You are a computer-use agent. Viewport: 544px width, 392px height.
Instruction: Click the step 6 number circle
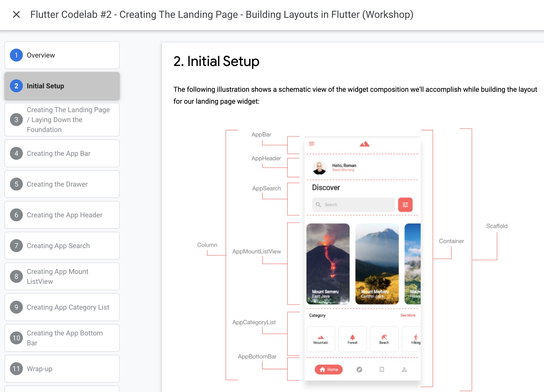click(x=16, y=215)
